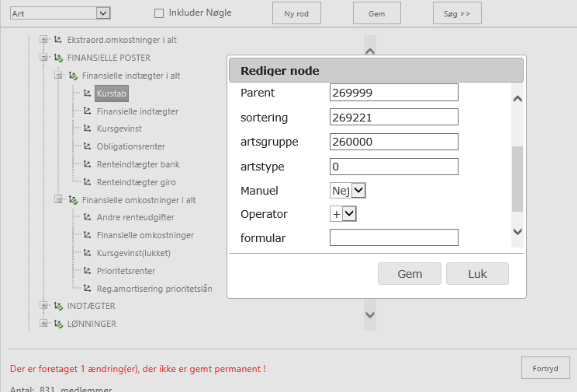Viewport: 577px width, 392px height.
Task: Click icon next to Ekstraord.omkostninger i alt
Action: [58, 39]
